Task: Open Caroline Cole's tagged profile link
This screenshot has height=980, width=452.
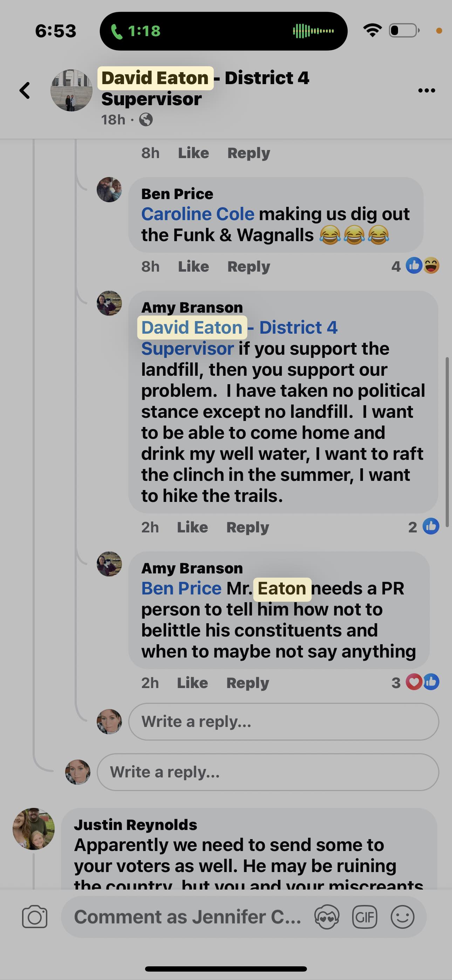Action: [x=198, y=214]
